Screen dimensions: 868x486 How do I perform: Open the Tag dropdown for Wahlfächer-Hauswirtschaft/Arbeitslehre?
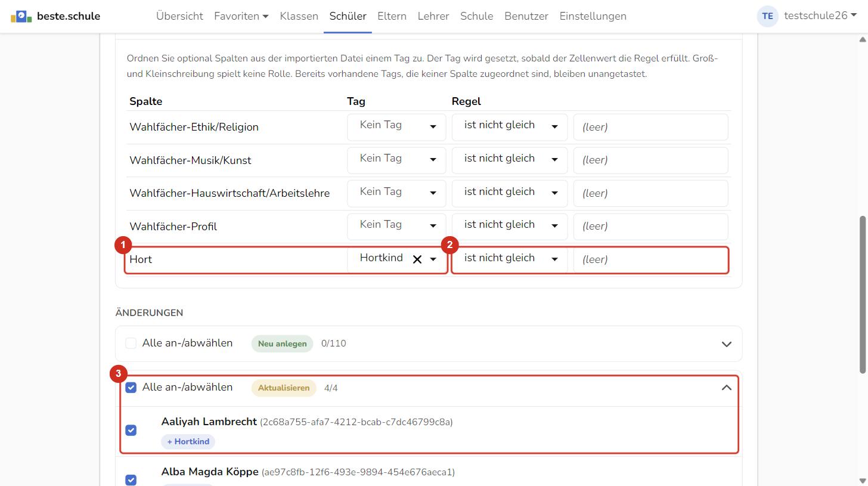coord(396,193)
